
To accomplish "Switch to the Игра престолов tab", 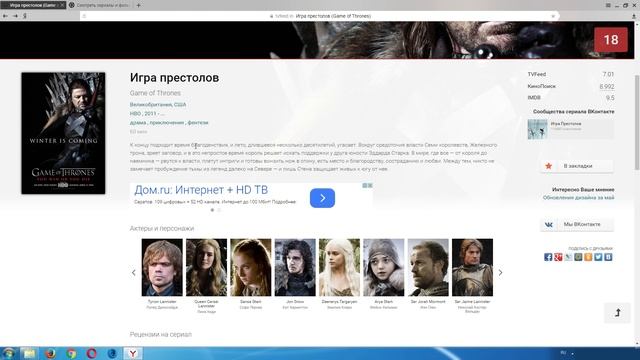I will (x=33, y=5).
